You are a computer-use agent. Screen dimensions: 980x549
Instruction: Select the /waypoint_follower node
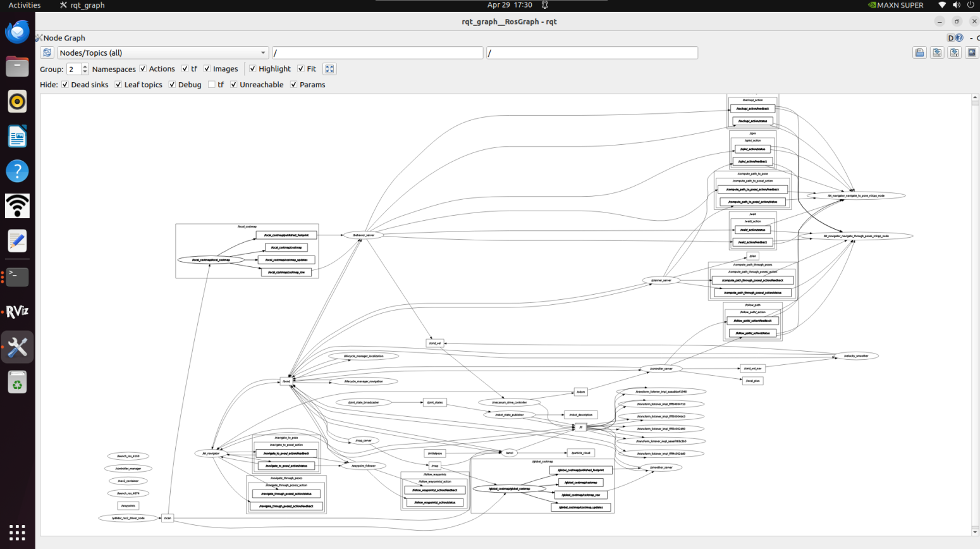tap(364, 466)
